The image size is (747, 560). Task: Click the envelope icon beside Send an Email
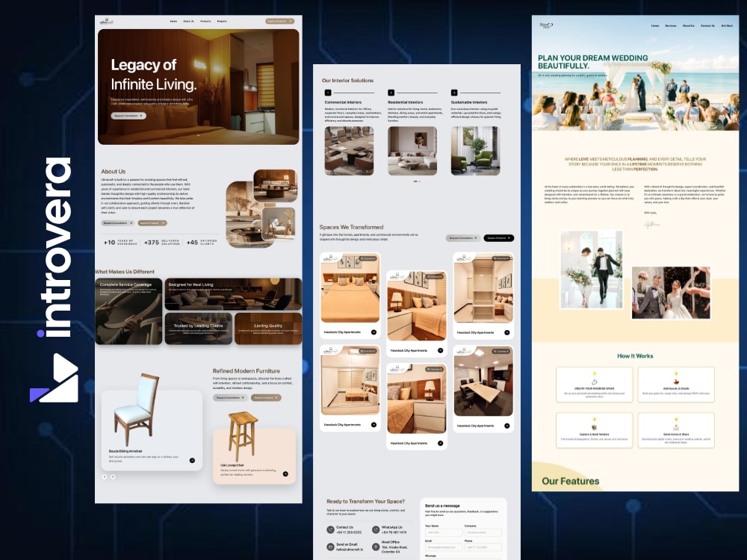pos(330,547)
